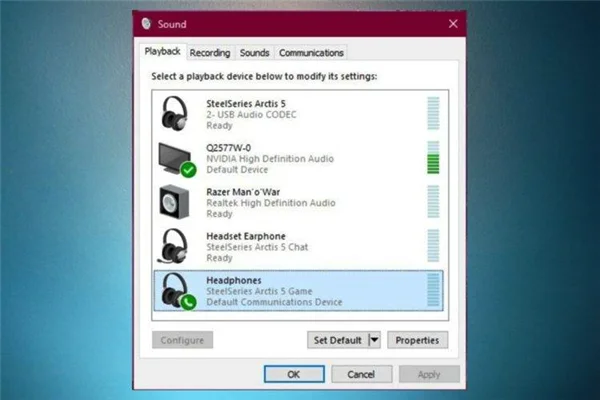Click the SteelSeries Arctis 5 headphones icon
This screenshot has height=400, width=600.
point(174,113)
